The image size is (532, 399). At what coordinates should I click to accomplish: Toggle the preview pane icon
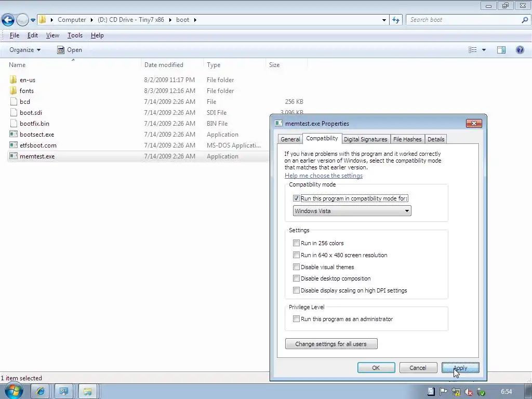(x=501, y=50)
